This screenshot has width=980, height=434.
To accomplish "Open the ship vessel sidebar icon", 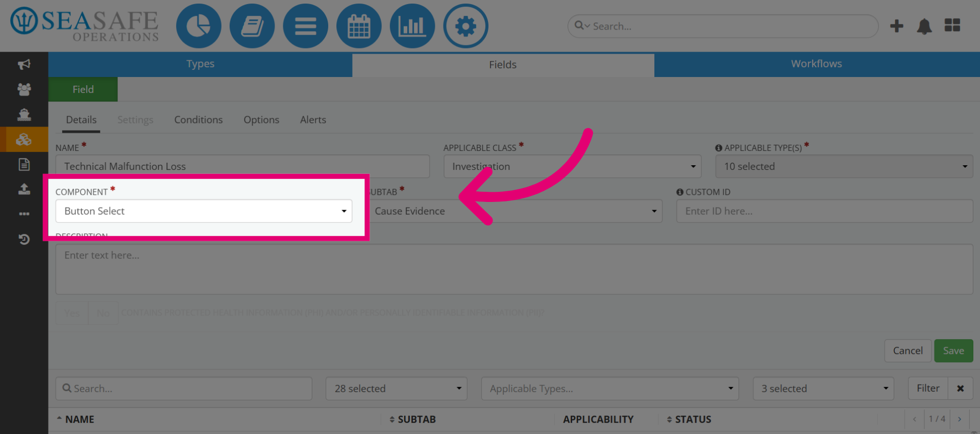I will click(24, 114).
